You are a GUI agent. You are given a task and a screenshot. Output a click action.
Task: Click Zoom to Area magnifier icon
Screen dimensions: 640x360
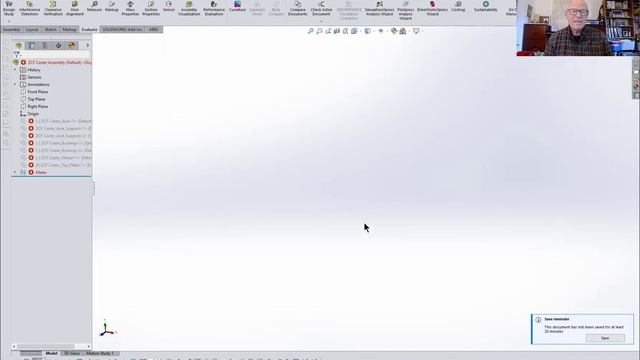pyautogui.click(x=319, y=31)
